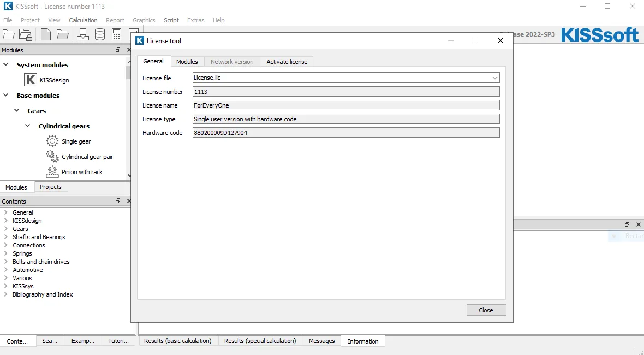Open the Script menu
The width and height of the screenshot is (644, 355).
point(171,20)
